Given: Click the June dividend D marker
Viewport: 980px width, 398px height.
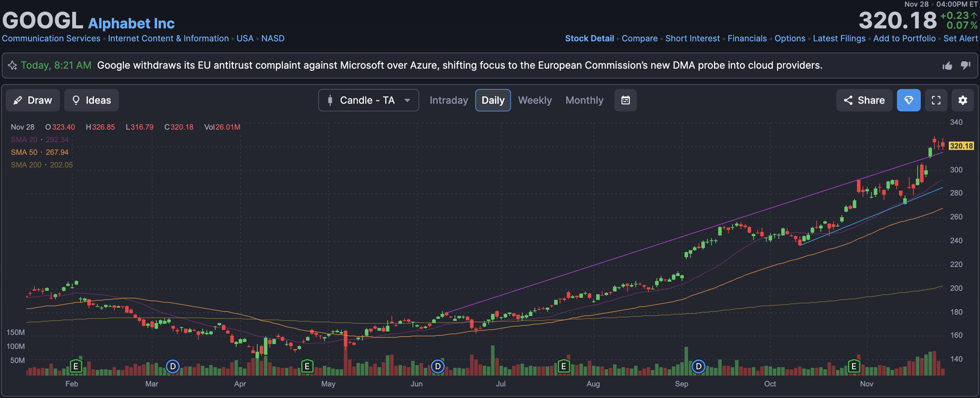Looking at the screenshot, I should [437, 366].
